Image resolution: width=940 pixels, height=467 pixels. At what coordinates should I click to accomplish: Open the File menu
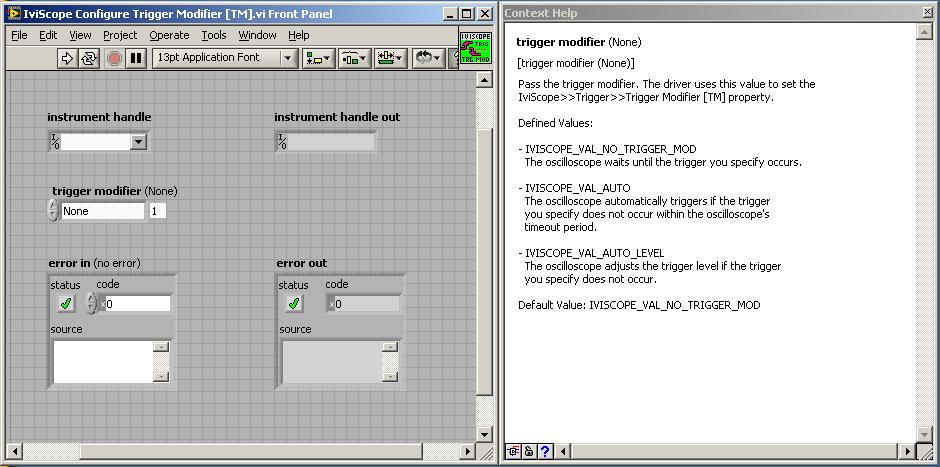pos(19,35)
